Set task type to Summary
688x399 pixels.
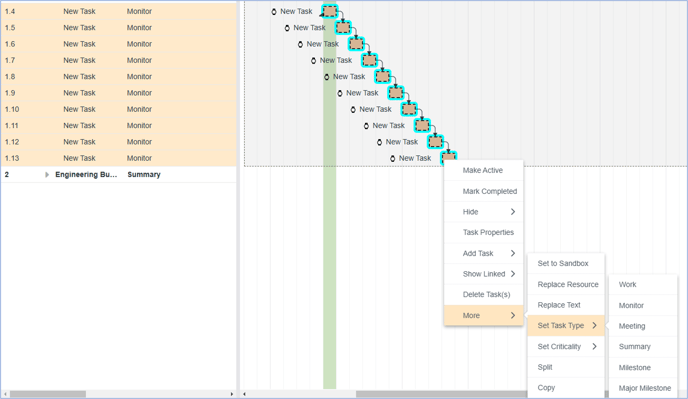[x=643, y=347]
